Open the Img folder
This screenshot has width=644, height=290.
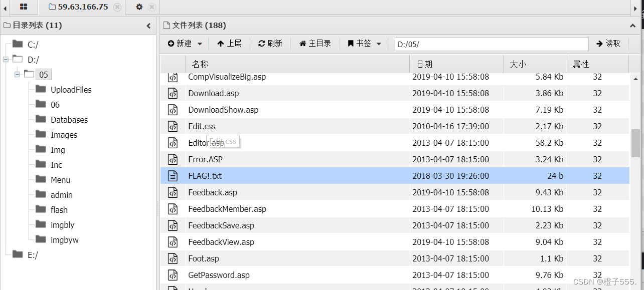click(x=58, y=150)
